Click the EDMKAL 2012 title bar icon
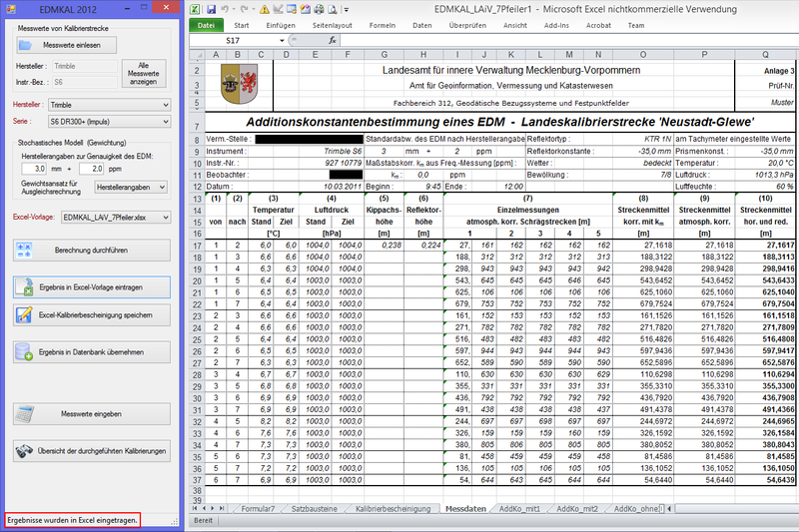799x532 pixels. pyautogui.click(x=11, y=9)
